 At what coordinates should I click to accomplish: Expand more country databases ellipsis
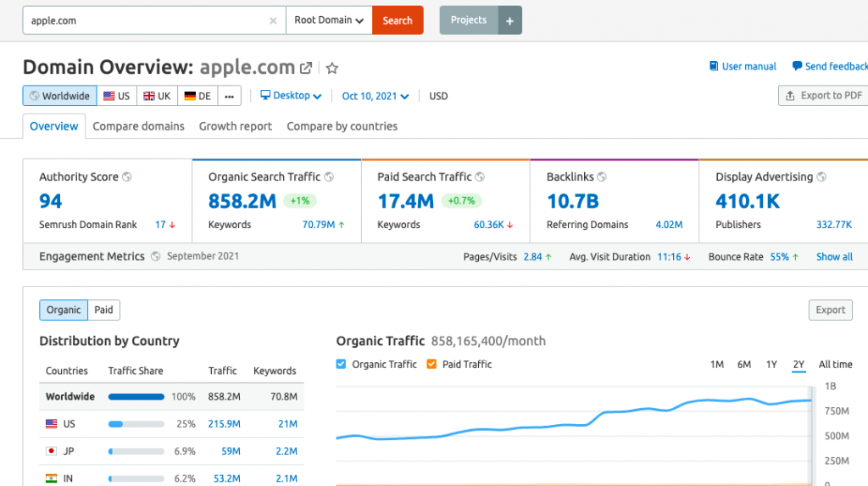click(229, 96)
